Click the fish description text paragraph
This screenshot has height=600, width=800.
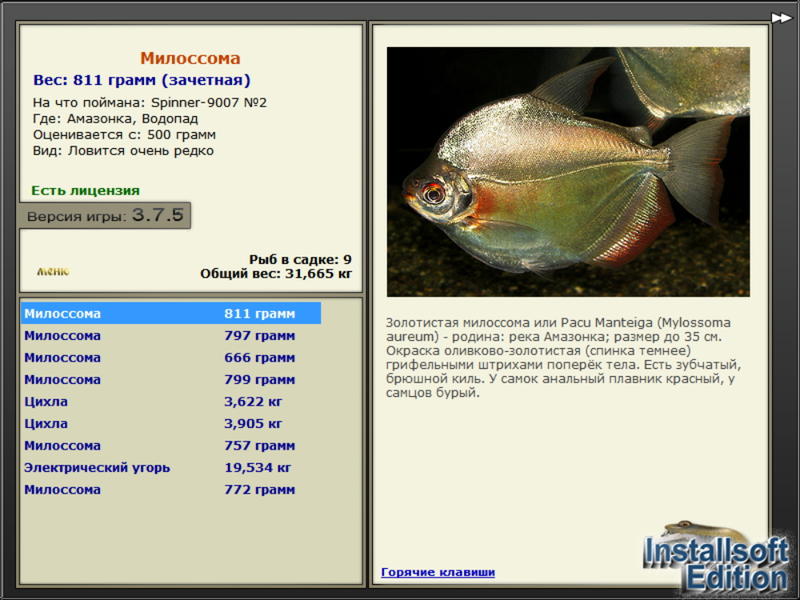[563, 358]
